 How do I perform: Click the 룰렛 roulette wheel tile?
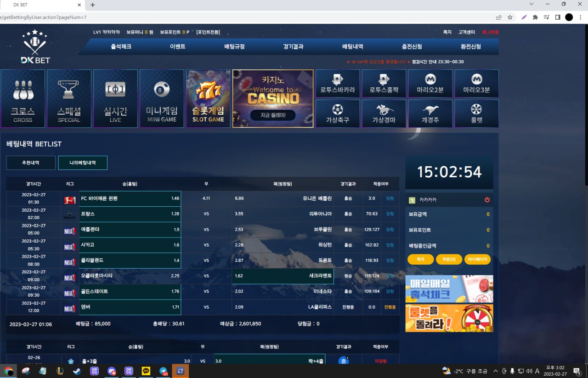coord(476,113)
